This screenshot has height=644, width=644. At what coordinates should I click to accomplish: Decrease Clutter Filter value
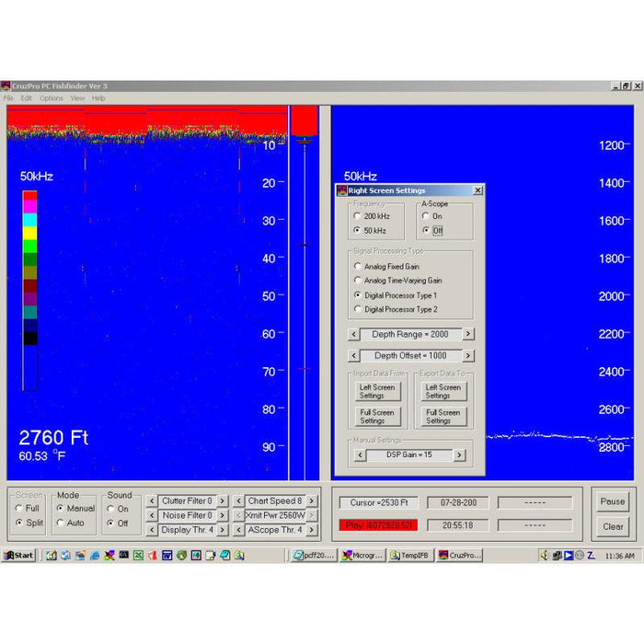click(x=152, y=501)
